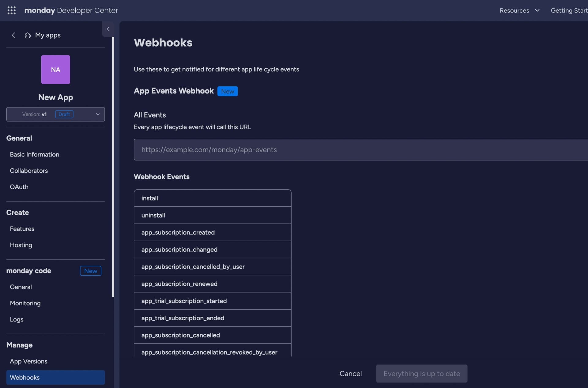Screen dimensions: 588x388
Task: Select app_subscription_created event row
Action: click(213, 232)
